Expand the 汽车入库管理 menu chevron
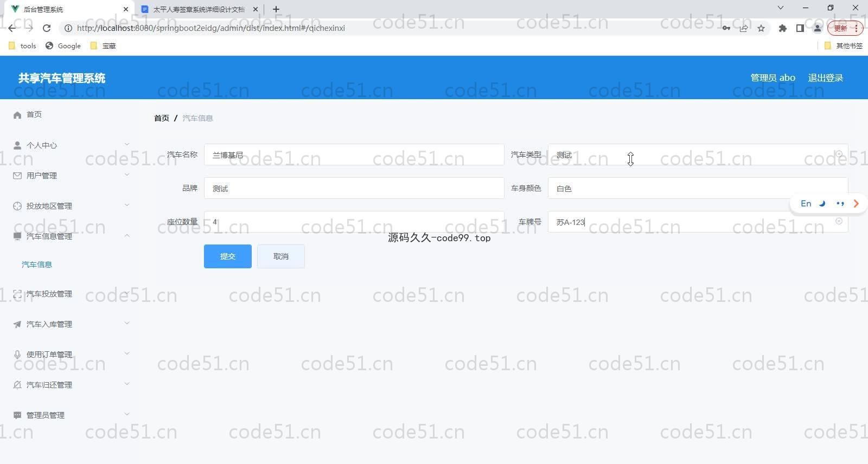 127,323
